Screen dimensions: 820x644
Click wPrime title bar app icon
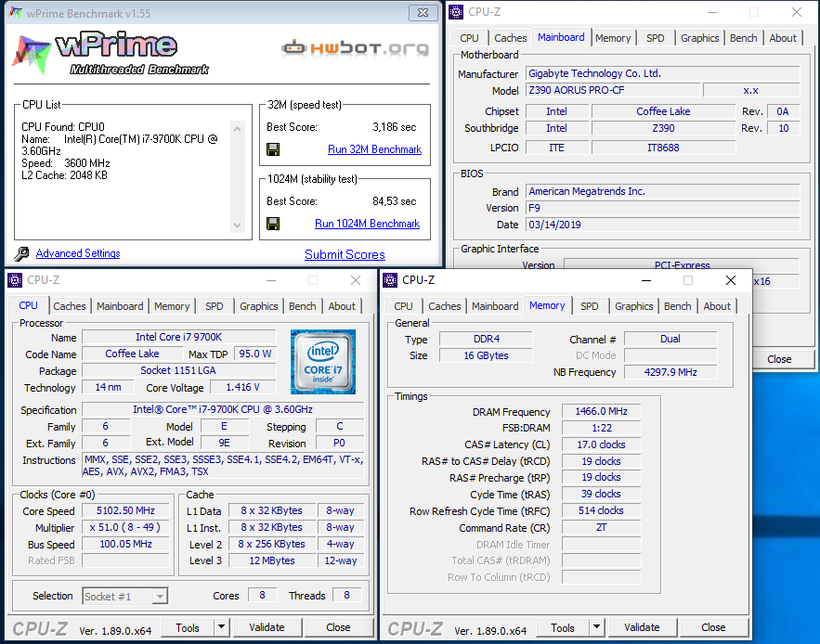coord(15,13)
